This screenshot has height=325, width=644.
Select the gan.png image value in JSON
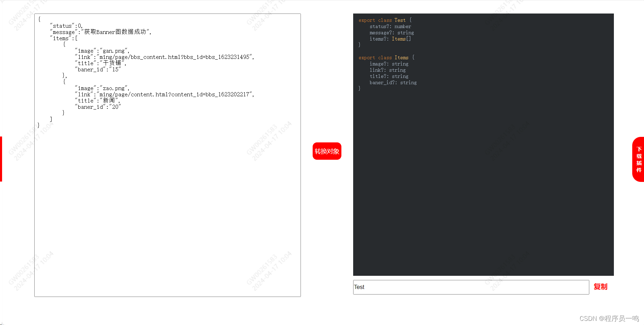pyautogui.click(x=114, y=51)
